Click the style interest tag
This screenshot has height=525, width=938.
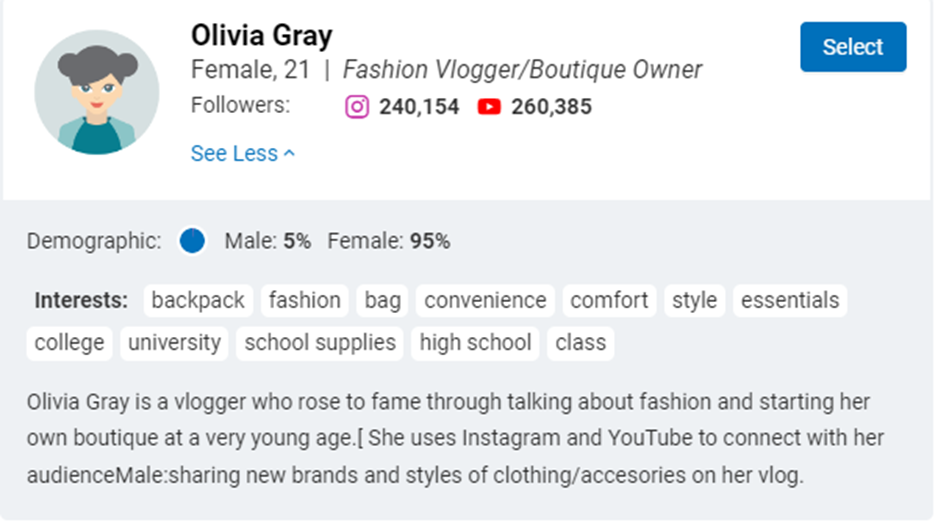click(x=695, y=300)
